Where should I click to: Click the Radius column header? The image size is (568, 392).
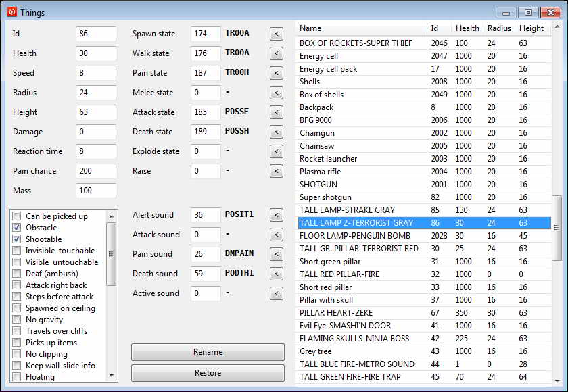pyautogui.click(x=499, y=28)
